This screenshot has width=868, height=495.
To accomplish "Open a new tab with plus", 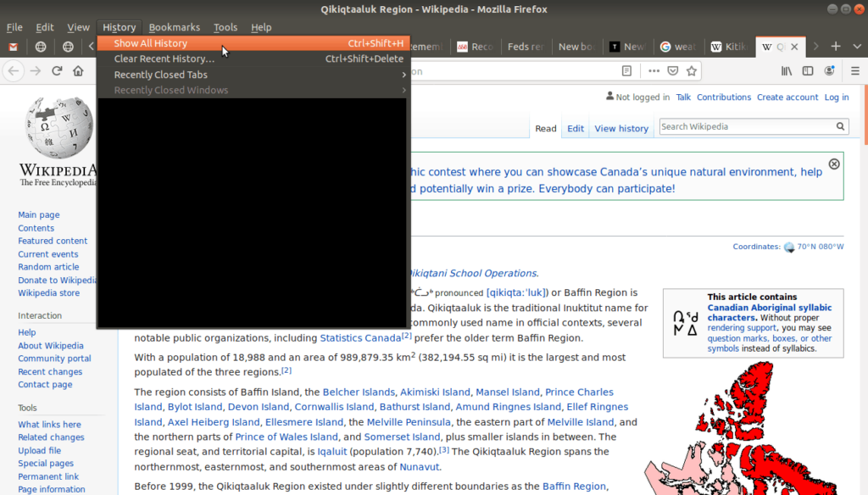I will 836,47.
